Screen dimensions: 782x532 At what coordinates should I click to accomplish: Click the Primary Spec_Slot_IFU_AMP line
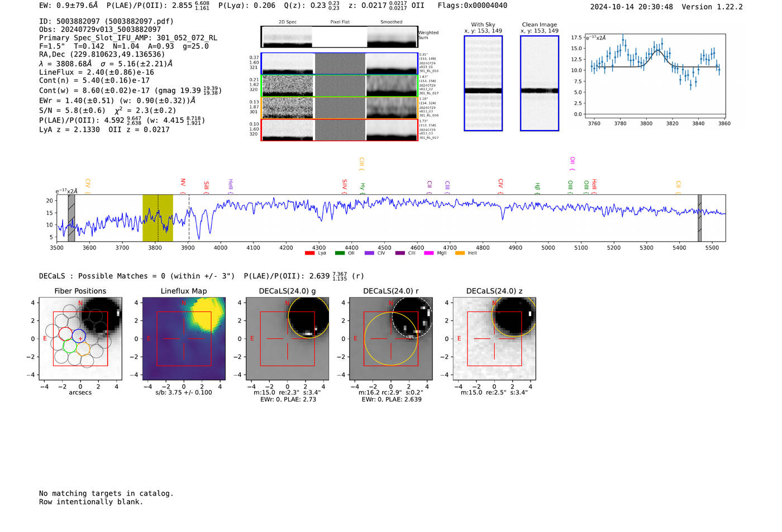(x=128, y=38)
